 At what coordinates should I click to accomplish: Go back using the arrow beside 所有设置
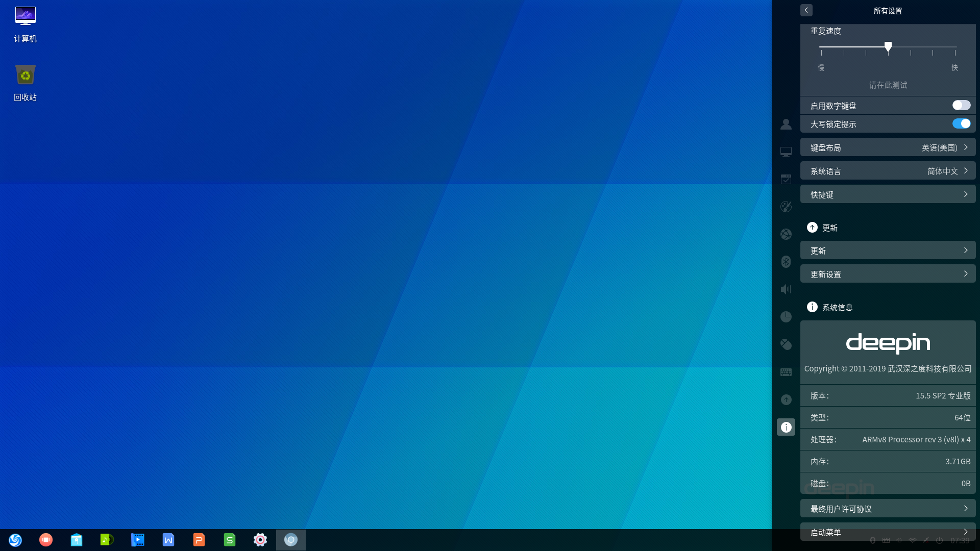806,10
